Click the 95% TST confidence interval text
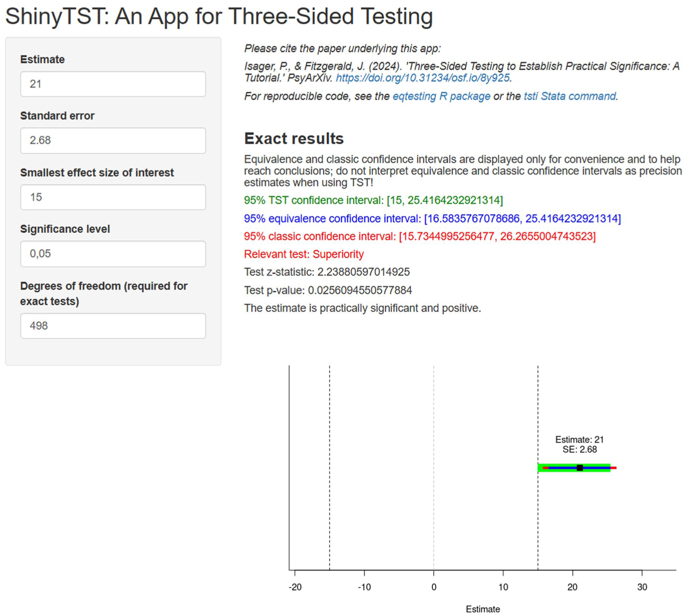 tap(373, 200)
